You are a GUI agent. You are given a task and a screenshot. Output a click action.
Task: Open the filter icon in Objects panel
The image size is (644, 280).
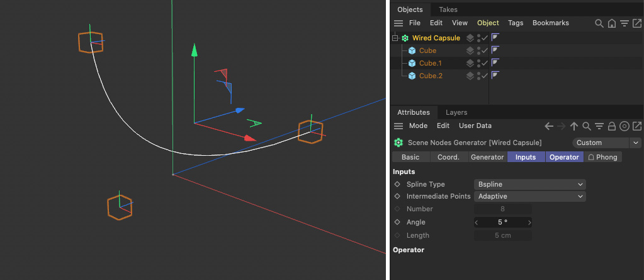(624, 23)
